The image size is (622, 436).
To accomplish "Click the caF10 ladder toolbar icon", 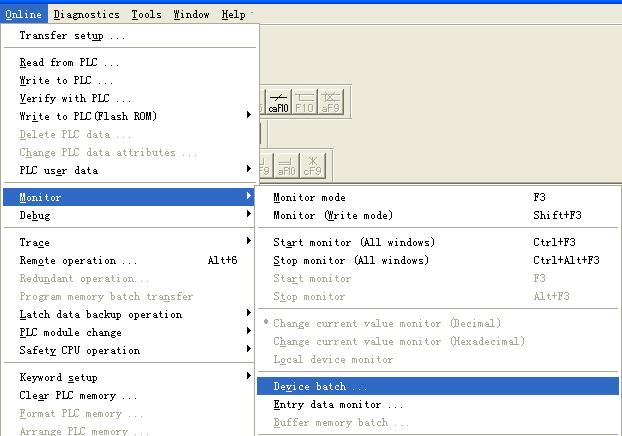I will [x=279, y=101].
